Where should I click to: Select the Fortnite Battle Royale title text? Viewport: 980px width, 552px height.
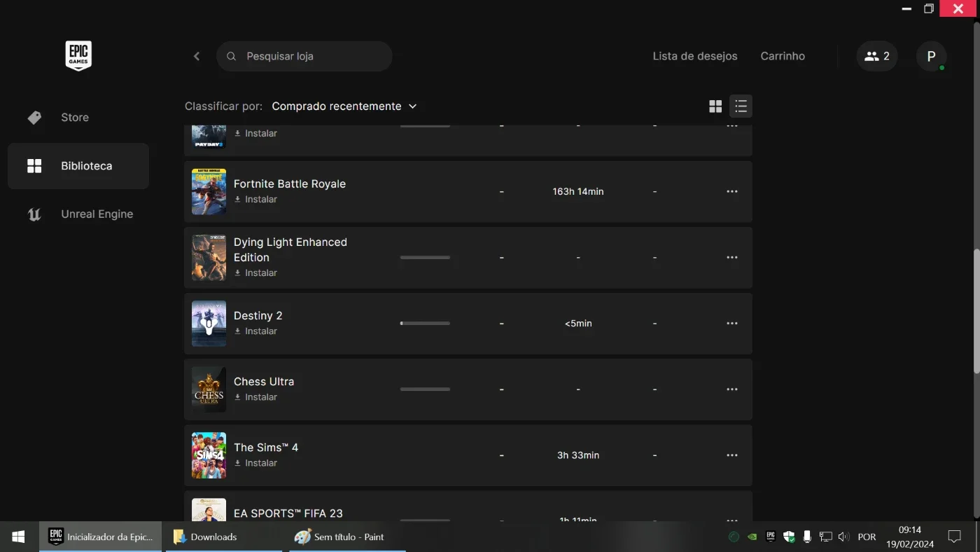[290, 184]
